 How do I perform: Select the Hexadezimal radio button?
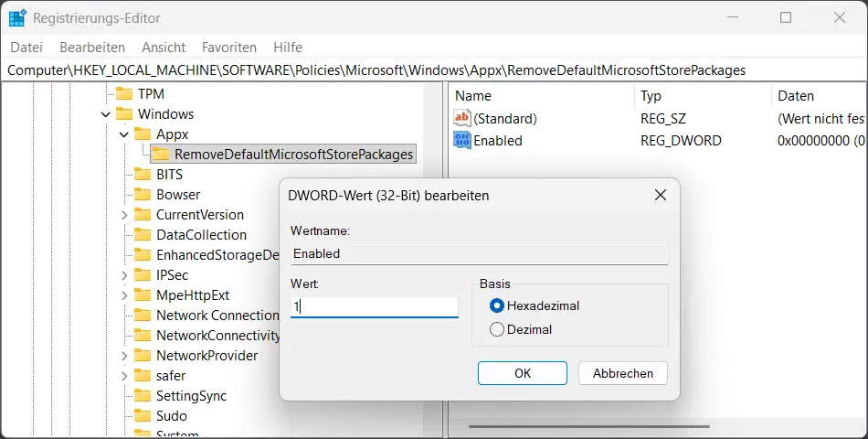tap(497, 305)
